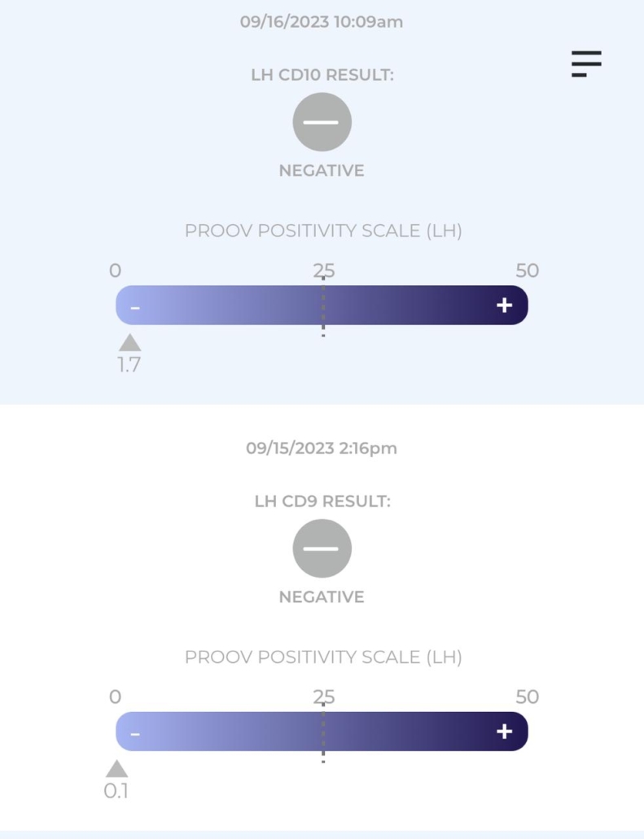
Task: Click the CD9 LH positivity scale bar
Action: (322, 731)
